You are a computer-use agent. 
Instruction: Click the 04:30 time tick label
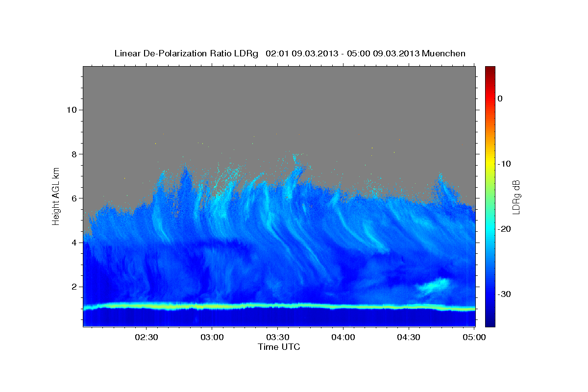409,337
